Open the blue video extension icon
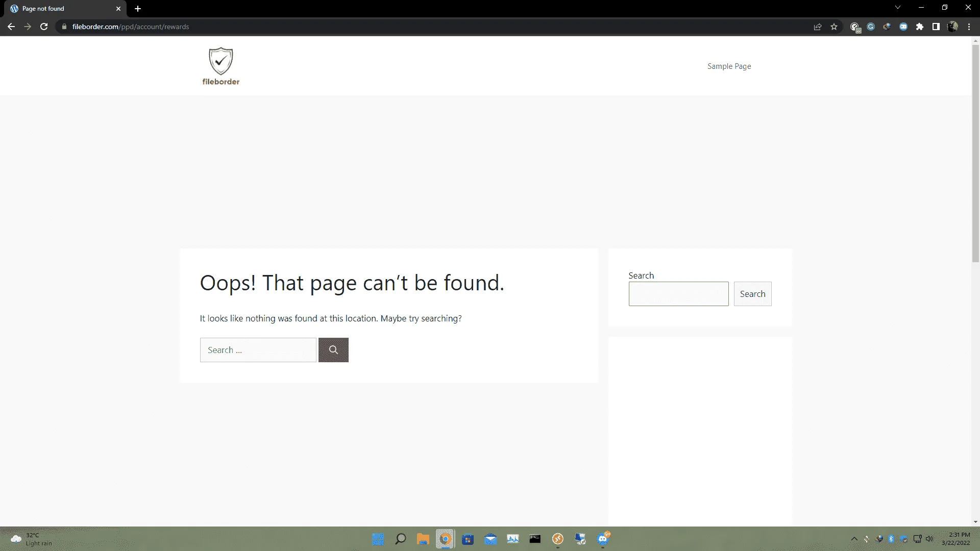 (903, 27)
